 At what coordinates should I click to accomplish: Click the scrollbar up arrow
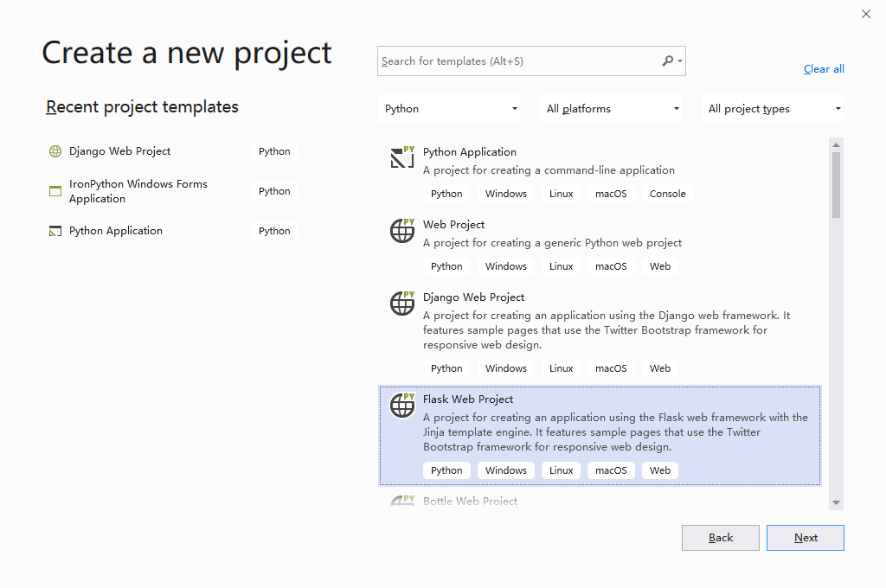point(837,144)
